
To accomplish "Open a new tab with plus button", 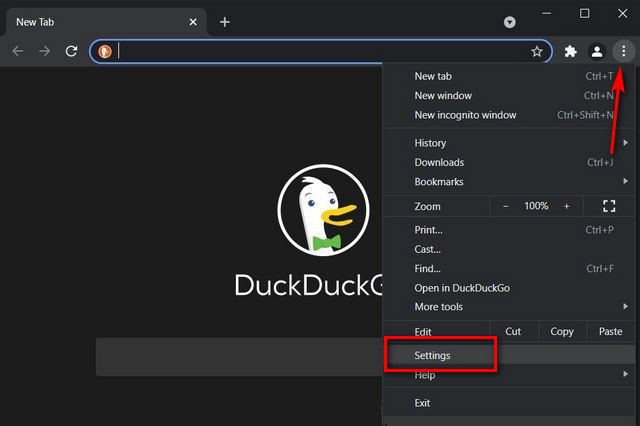I will [224, 22].
